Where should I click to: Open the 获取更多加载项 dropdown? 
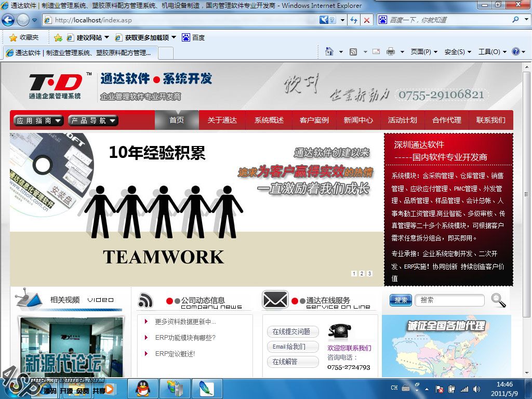146,37
